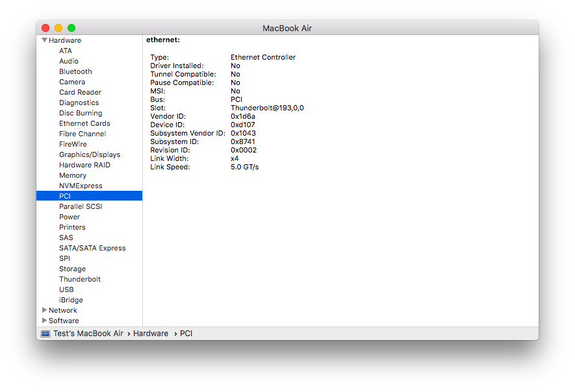
Task: Open the Disc Burning entry
Action: (x=81, y=113)
